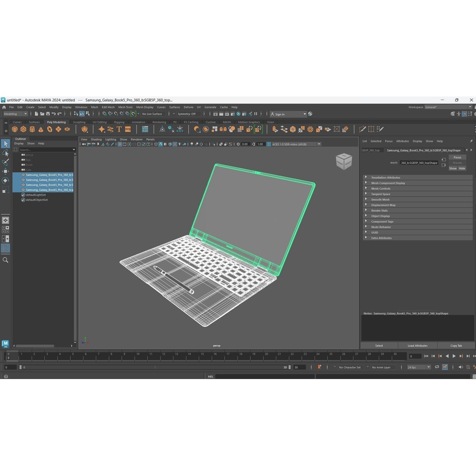
Task: Open the Modeling menu set dropdown
Action: click(15, 114)
